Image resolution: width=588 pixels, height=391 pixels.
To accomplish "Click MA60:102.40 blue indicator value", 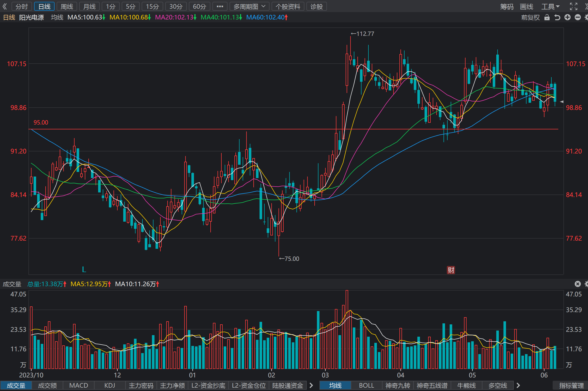I will coord(267,17).
